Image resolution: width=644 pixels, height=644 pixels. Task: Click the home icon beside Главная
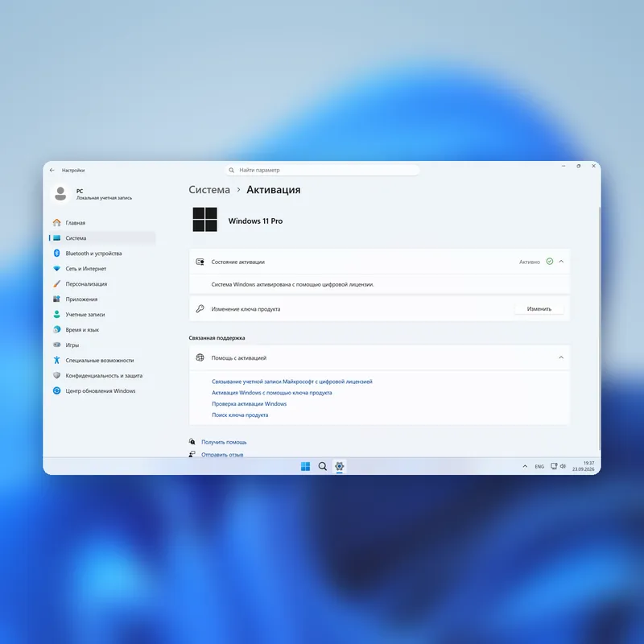coord(56,223)
